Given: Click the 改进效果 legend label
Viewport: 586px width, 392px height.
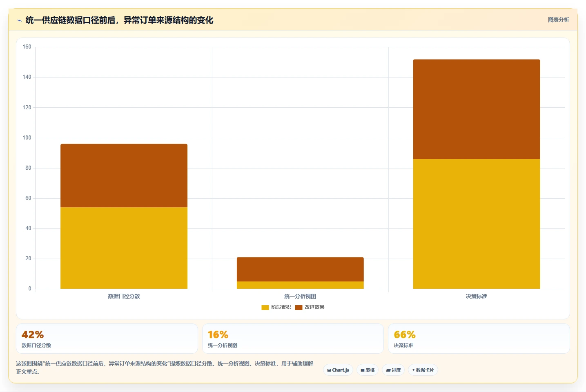Looking at the screenshot, I should tap(314, 307).
